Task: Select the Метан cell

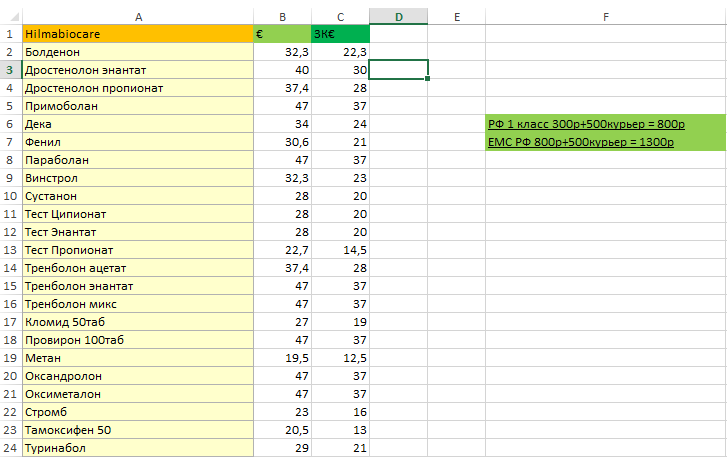Action: (x=138, y=358)
